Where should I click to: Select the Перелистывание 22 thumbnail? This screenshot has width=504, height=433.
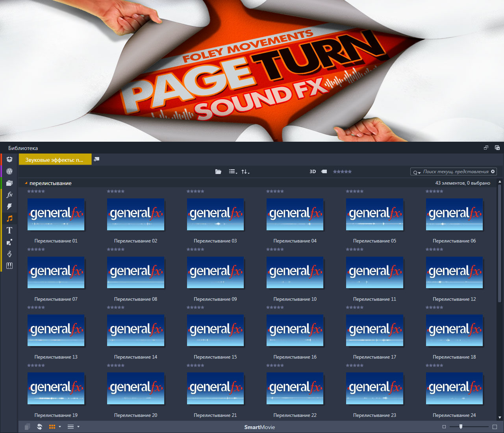click(x=295, y=389)
